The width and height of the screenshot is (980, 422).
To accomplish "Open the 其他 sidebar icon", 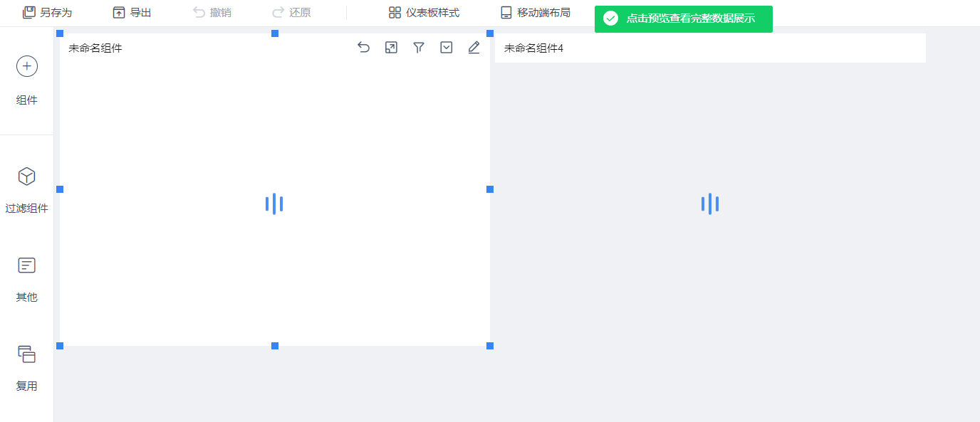I will coord(27,265).
